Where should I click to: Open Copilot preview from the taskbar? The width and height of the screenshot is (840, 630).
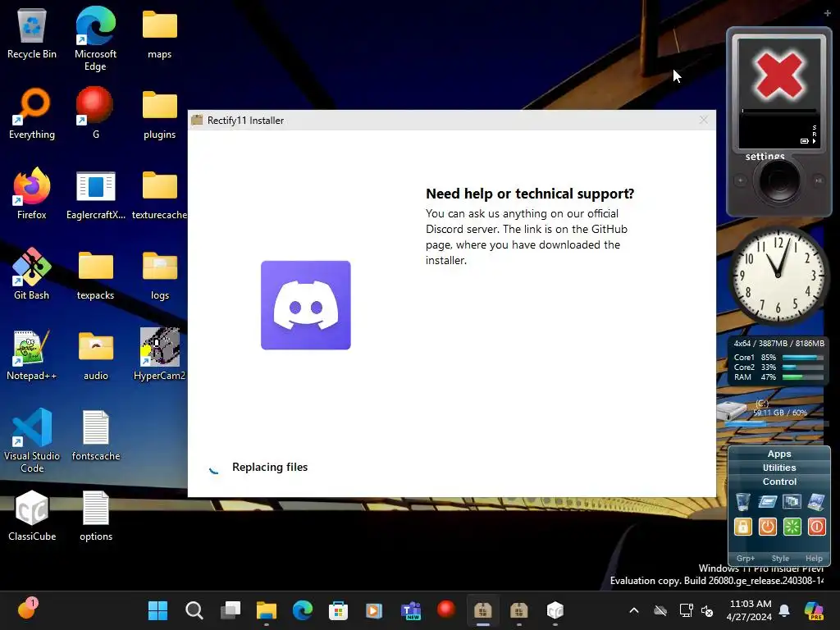[814, 610]
